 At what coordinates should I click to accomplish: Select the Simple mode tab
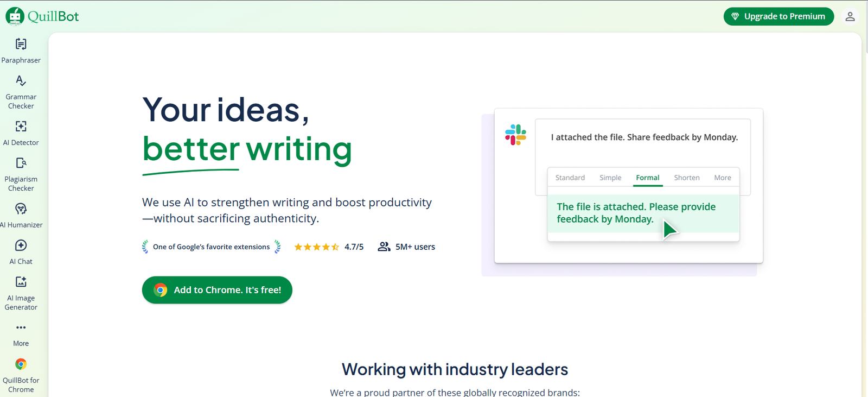610,178
